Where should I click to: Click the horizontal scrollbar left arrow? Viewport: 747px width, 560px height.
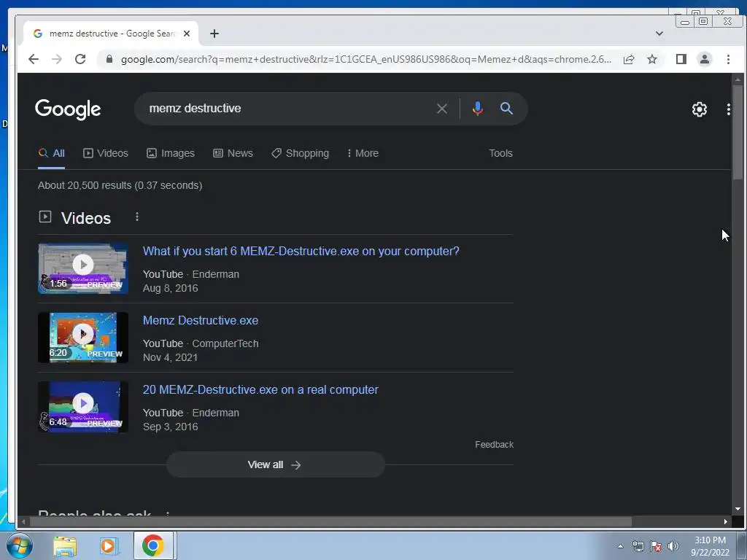[23, 521]
